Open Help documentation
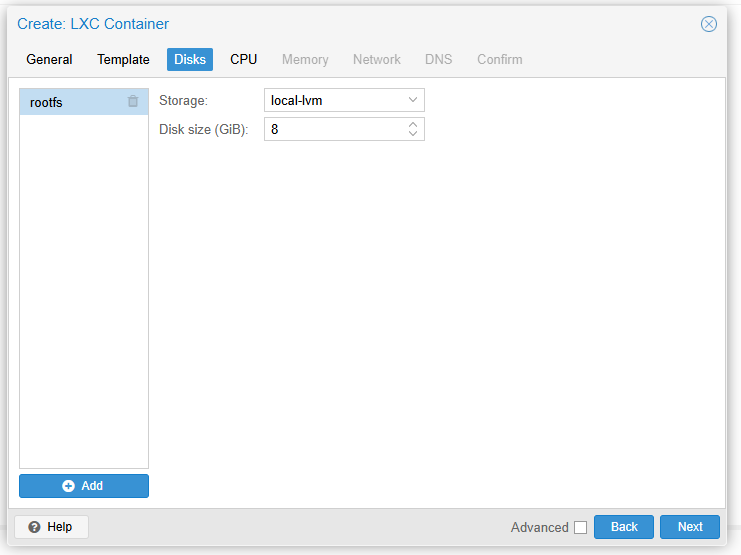The width and height of the screenshot is (741, 555). (52, 527)
